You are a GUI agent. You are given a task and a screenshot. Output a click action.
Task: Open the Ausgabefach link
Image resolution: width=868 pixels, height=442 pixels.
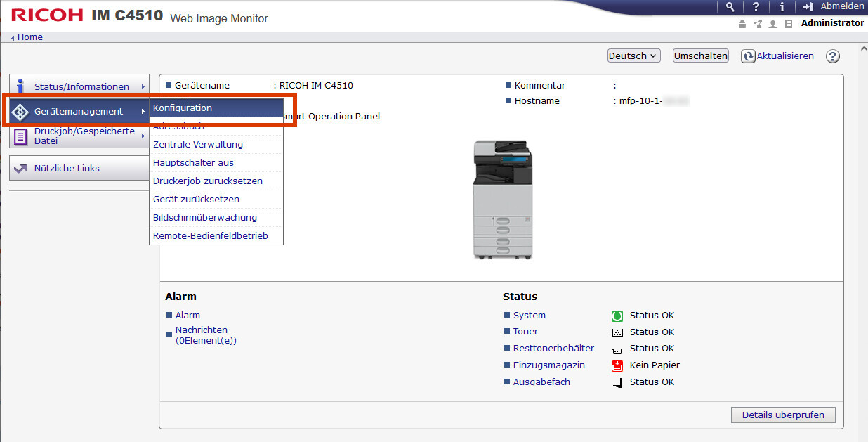(x=541, y=382)
